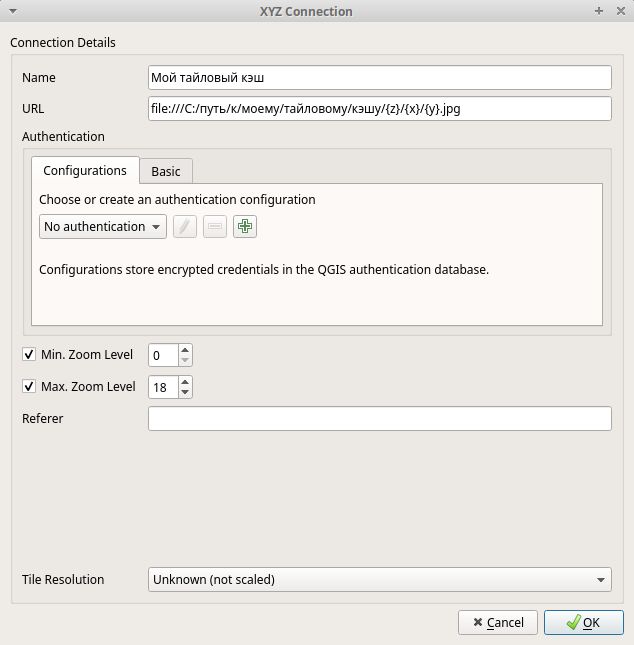The height and width of the screenshot is (645, 634).
Task: Uncheck the Min. Zoom Level checkbox
Action: pos(29,355)
